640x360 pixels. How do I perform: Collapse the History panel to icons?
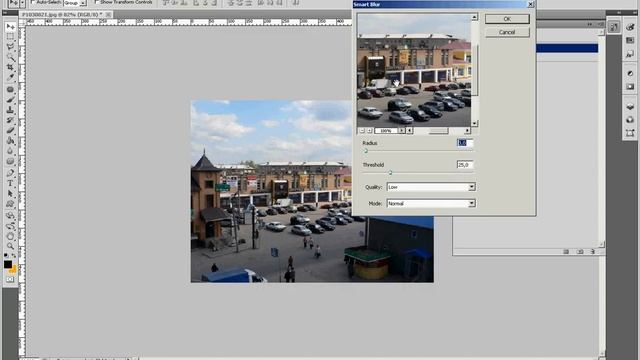[x=589, y=24]
